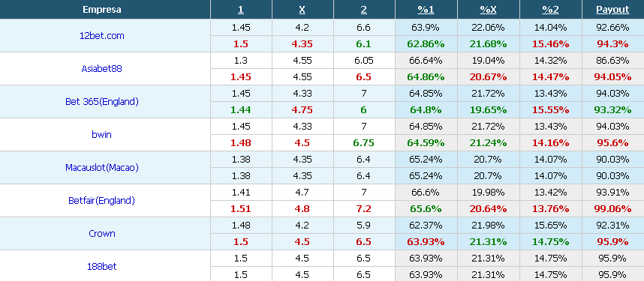Open the 188bet bookmaker link
The height and width of the screenshot is (281, 644).
pos(102,266)
